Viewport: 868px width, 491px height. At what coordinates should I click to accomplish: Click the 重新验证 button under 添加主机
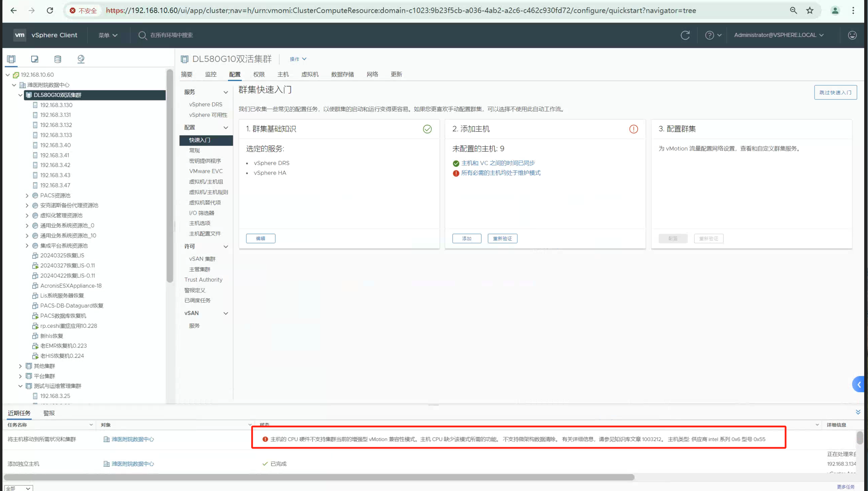[x=502, y=238]
